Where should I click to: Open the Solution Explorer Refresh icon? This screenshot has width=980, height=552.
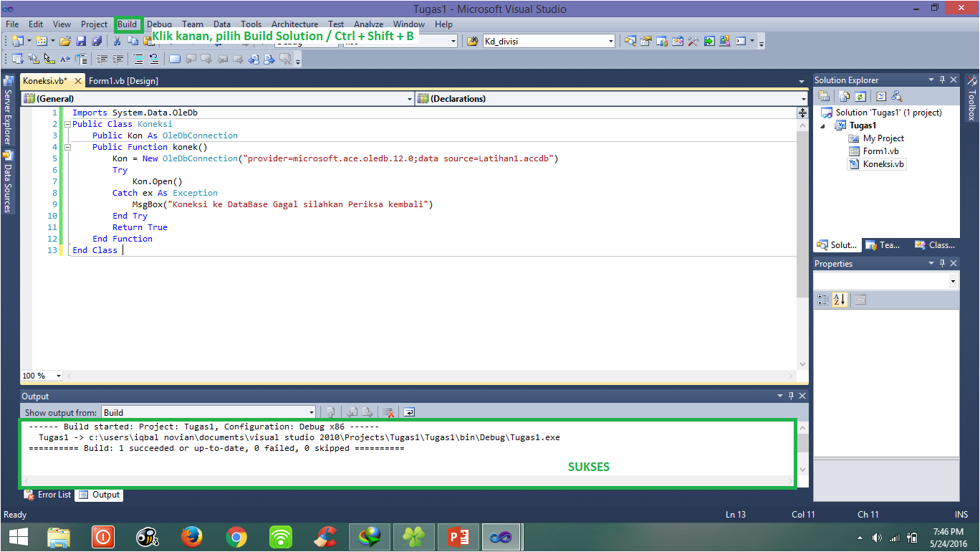coord(860,95)
